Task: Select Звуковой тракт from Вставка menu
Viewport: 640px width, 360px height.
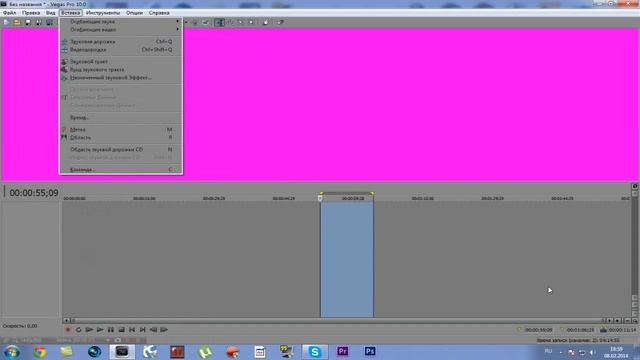Action: coord(121,62)
